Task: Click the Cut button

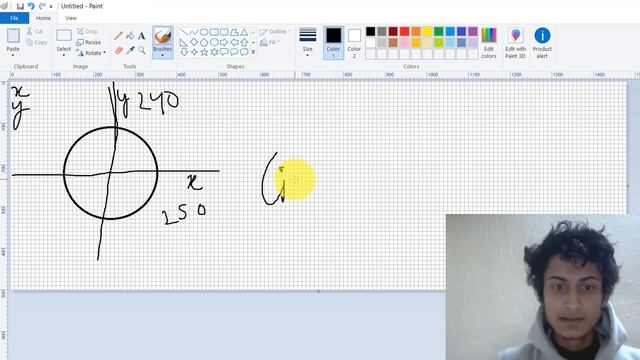Action: pyautogui.click(x=35, y=31)
